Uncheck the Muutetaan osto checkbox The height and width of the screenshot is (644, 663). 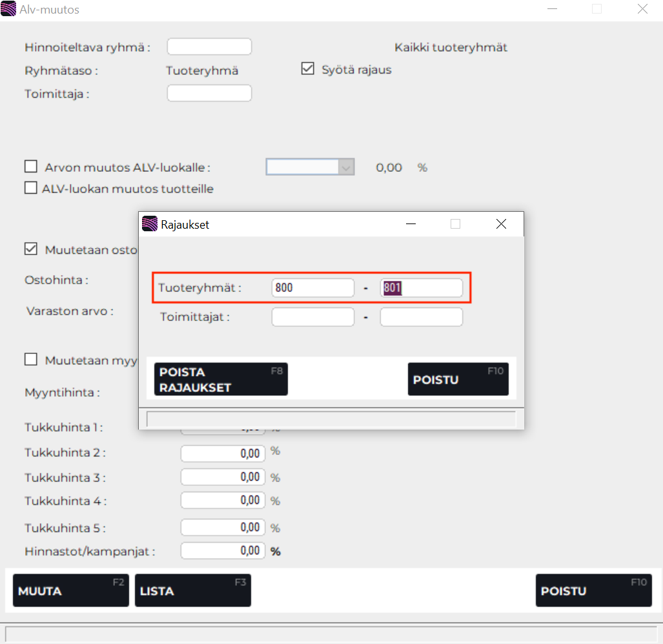31,249
